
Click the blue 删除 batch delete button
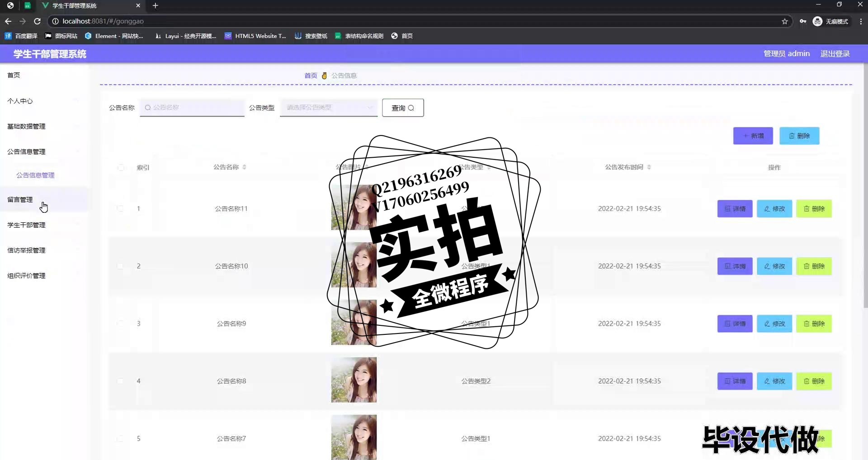[799, 136]
